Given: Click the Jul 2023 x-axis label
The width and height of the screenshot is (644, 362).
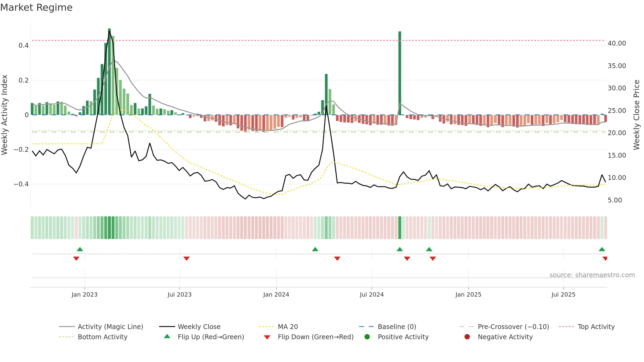Looking at the screenshot, I should coord(180,295).
